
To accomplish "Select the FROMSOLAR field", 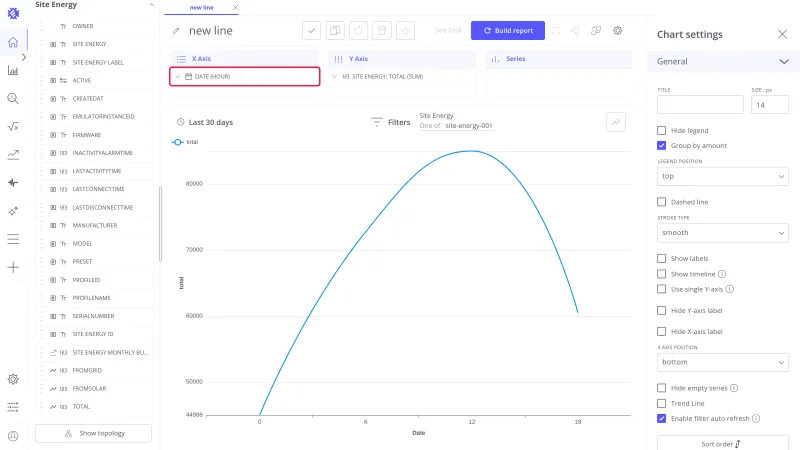I will [89, 389].
